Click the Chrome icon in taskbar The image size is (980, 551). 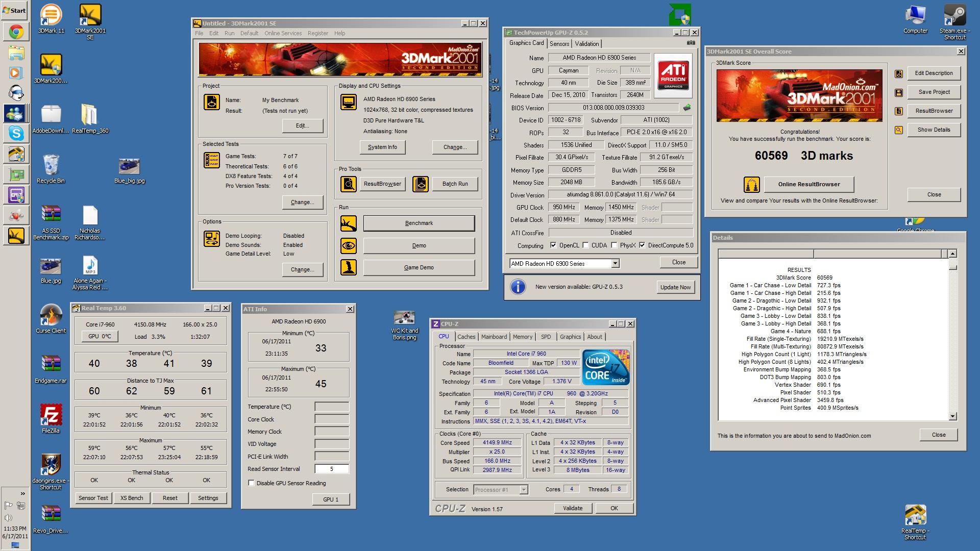pos(16,32)
